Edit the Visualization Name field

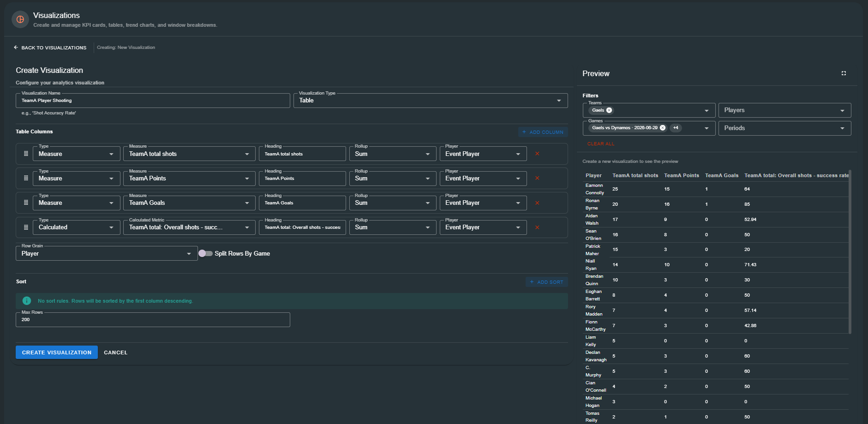pyautogui.click(x=153, y=101)
